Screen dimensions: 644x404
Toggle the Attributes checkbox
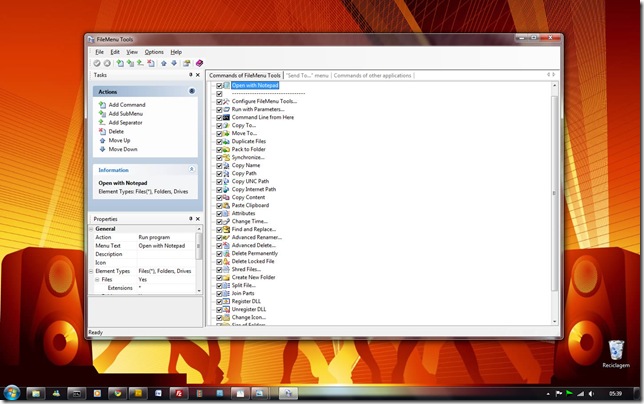[219, 213]
